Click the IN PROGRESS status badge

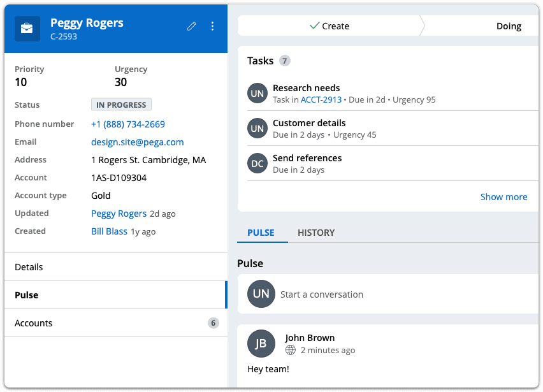pos(121,105)
